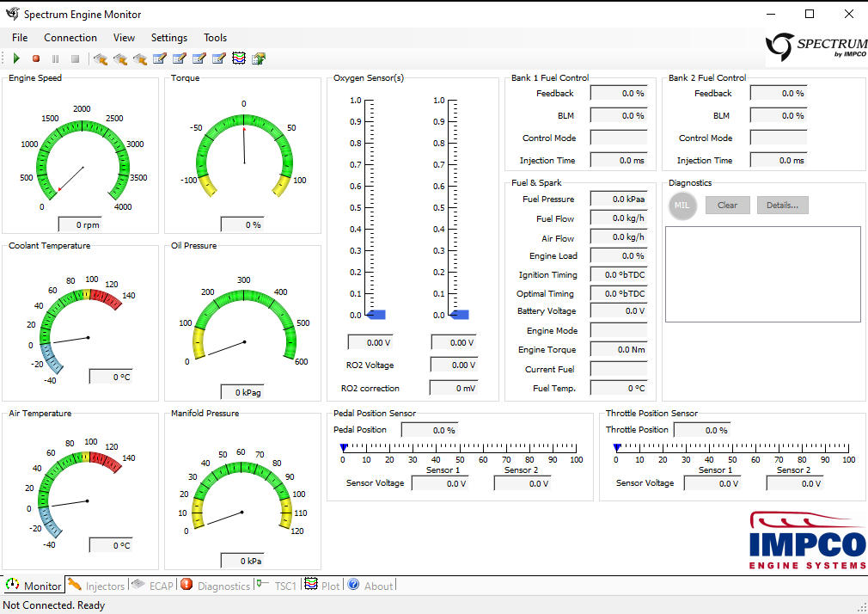Click the Battery Voltage value field

click(x=618, y=311)
